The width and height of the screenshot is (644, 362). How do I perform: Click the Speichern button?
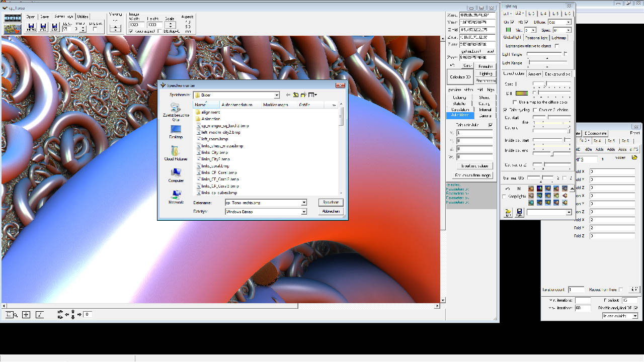(x=331, y=202)
